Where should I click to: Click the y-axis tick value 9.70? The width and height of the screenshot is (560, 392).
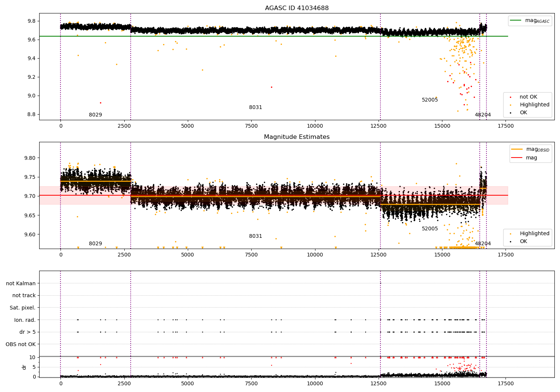click(x=29, y=196)
